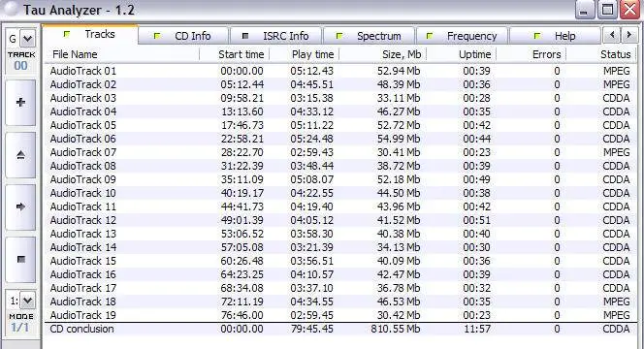Open the drive letter G dropdown

pos(27,39)
